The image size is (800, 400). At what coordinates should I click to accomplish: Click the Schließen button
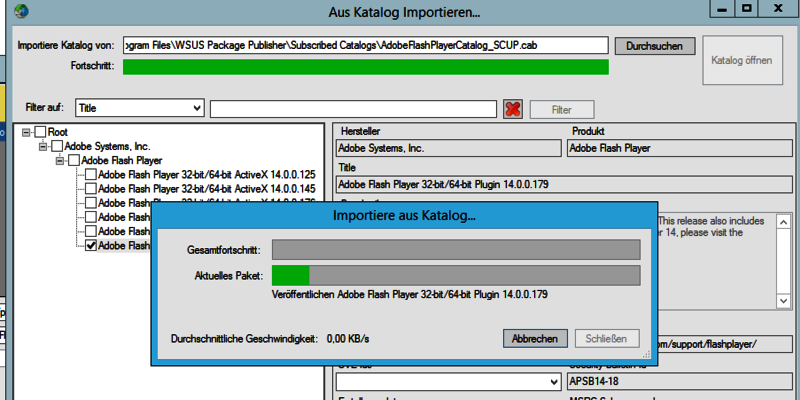point(608,339)
